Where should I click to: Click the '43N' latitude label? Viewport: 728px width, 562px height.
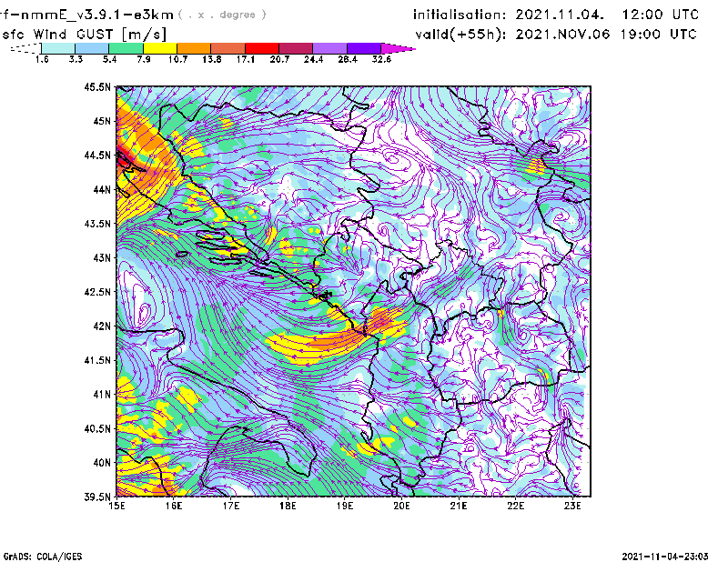tap(102, 257)
